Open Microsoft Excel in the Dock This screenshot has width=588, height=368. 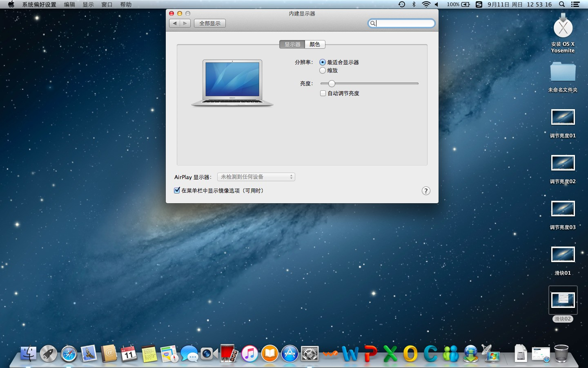click(x=390, y=354)
